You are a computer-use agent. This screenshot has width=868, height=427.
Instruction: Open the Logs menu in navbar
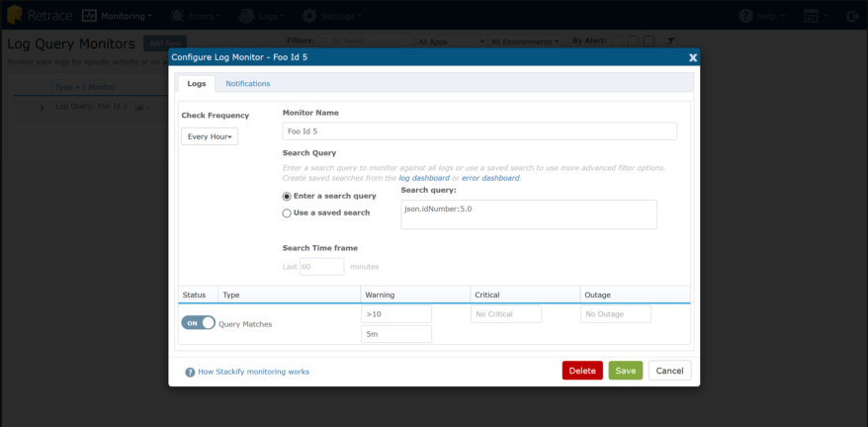261,16
